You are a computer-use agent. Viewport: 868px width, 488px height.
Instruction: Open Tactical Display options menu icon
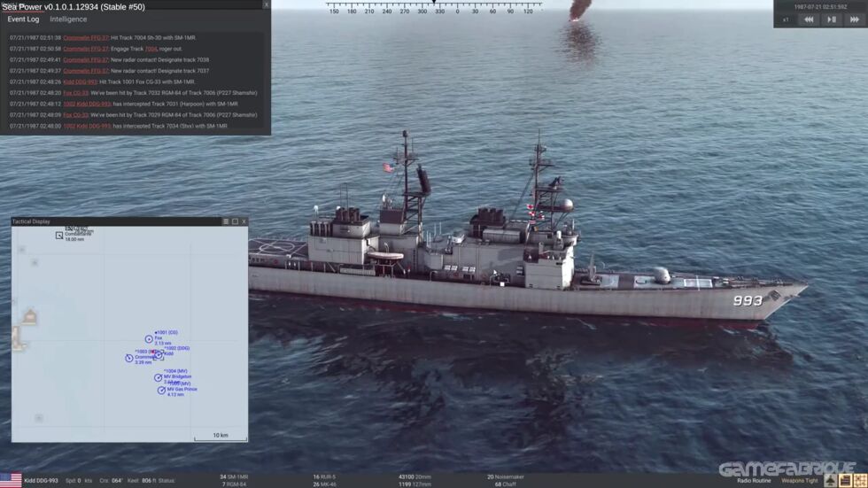pos(225,221)
